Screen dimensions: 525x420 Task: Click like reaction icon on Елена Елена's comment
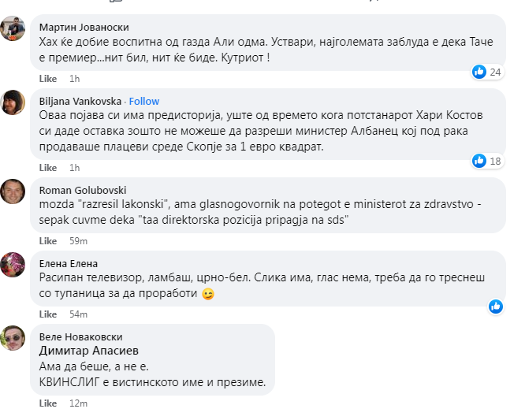tap(495, 306)
